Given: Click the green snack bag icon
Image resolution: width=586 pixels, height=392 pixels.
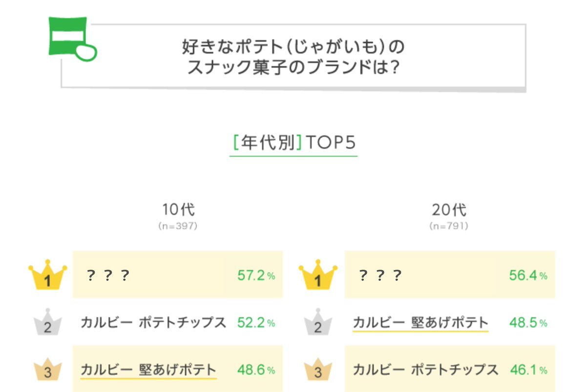Looking at the screenshot, I should click(70, 39).
